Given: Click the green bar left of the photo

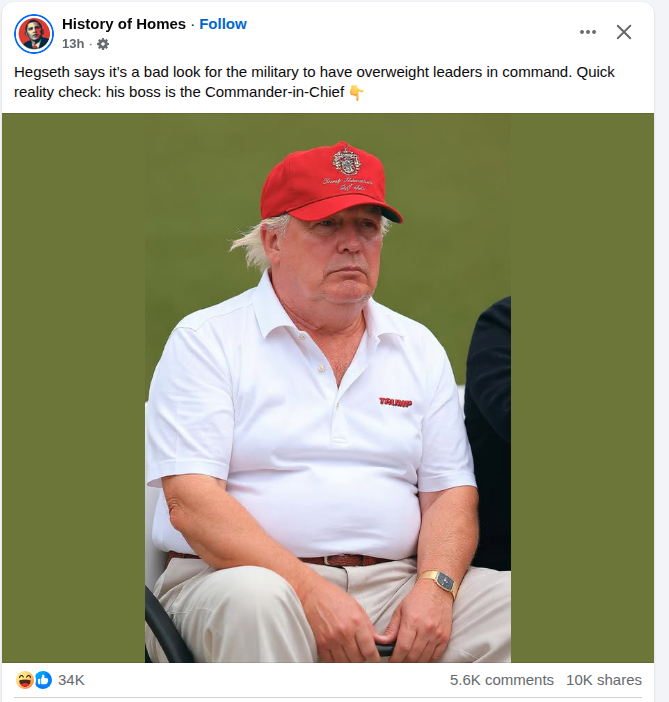Looking at the screenshot, I should tap(73, 388).
